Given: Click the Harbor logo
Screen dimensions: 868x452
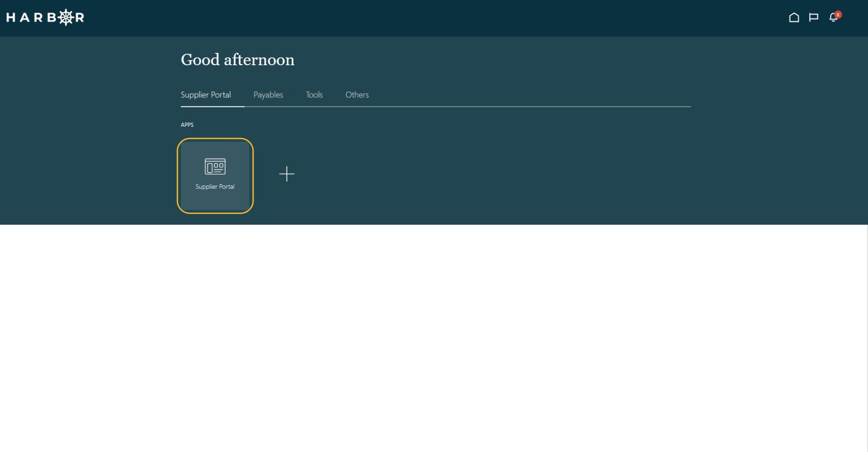Looking at the screenshot, I should click(45, 18).
